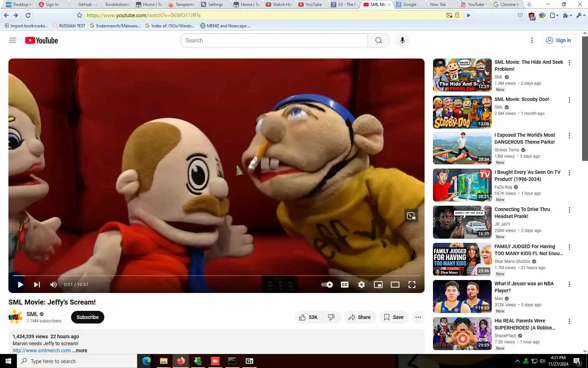Open Microsoft Edge from taskbar
The image size is (588, 368).
point(146,361)
